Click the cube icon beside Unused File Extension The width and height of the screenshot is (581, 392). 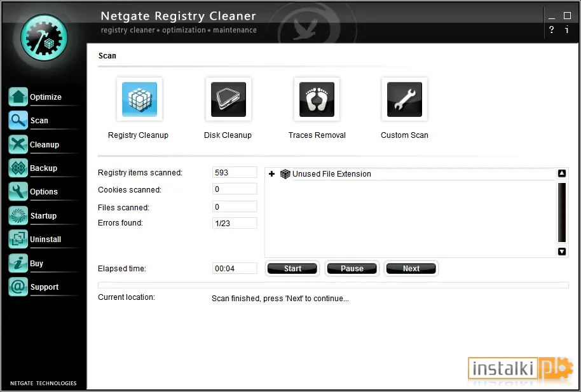tap(285, 174)
